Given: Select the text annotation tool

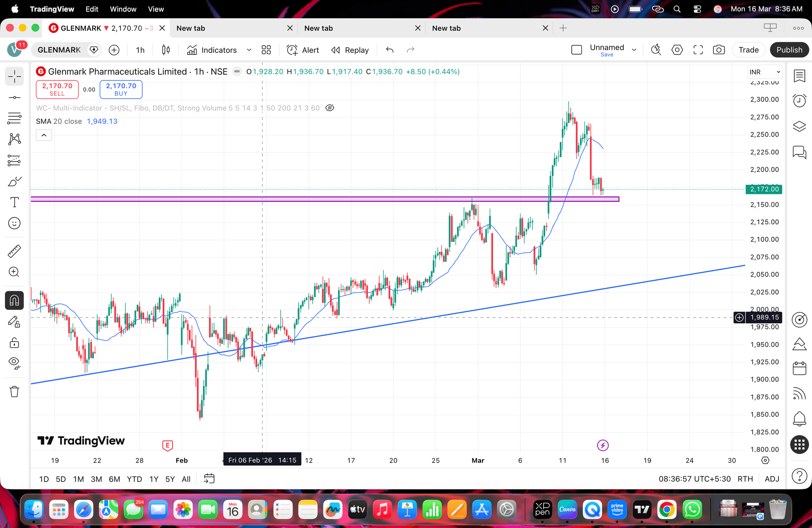Looking at the screenshot, I should tap(14, 202).
